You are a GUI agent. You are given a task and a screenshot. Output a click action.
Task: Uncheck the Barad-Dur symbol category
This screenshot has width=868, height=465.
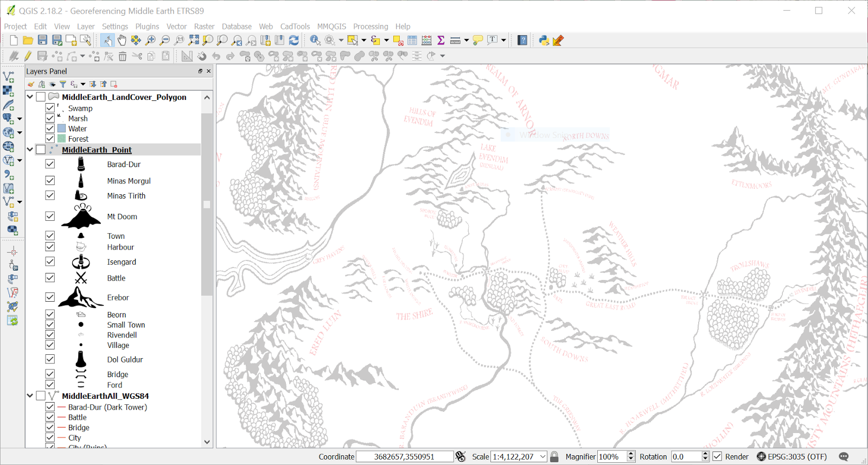(x=50, y=164)
